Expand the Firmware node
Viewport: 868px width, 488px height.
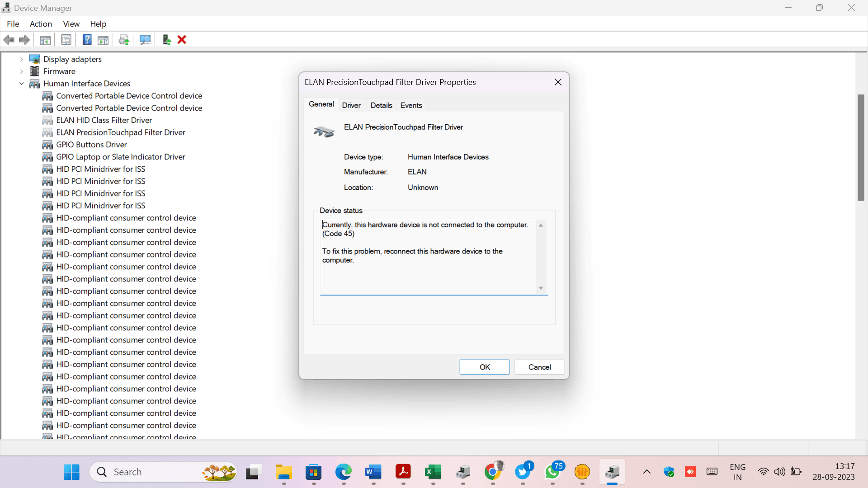click(21, 71)
